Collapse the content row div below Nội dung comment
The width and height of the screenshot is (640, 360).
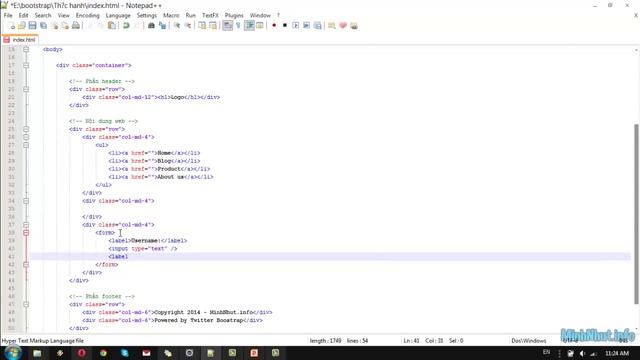pyautogui.click(x=26, y=129)
